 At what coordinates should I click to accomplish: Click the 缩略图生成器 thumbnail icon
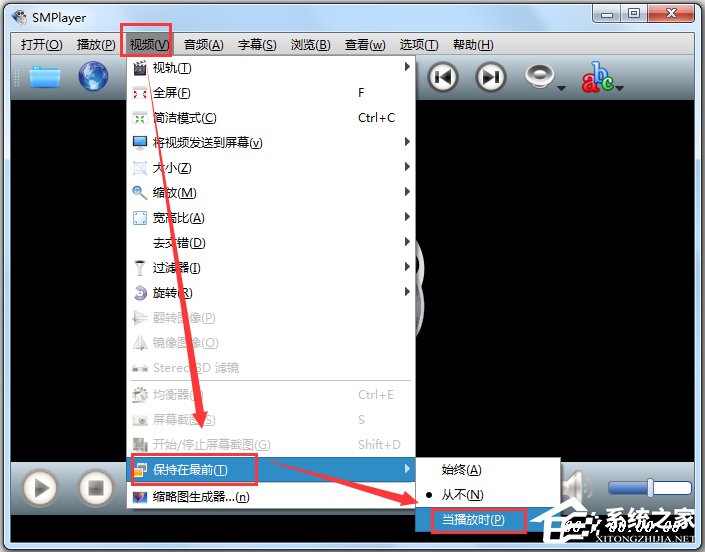point(140,497)
